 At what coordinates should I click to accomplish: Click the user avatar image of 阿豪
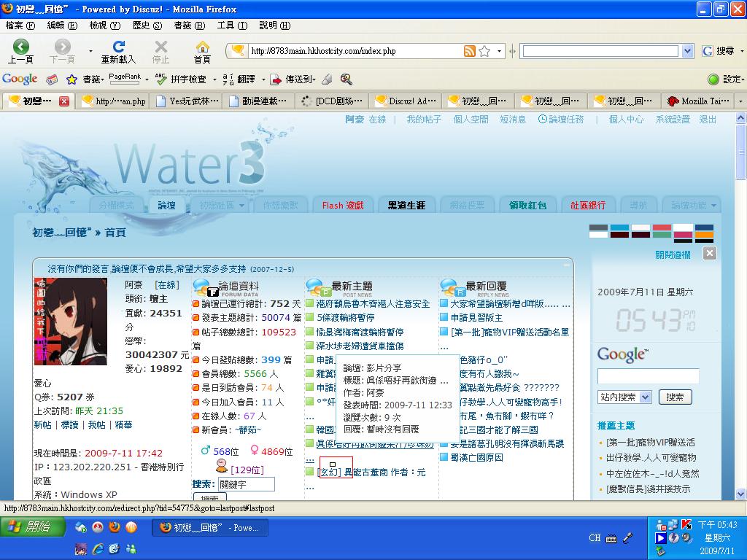(x=71, y=321)
